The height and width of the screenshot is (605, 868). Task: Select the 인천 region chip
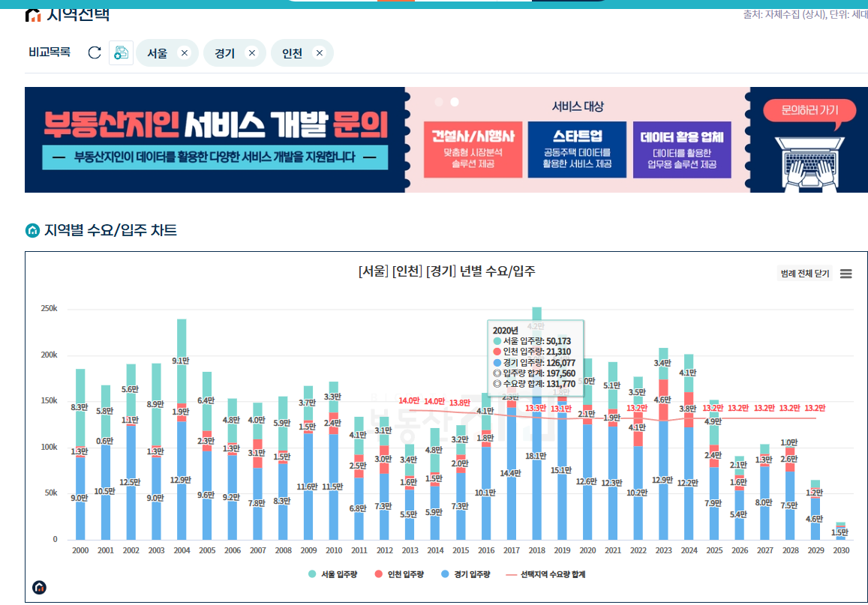(302, 53)
